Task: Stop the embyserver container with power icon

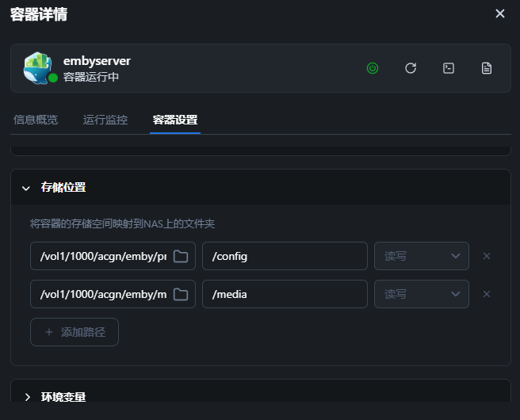Action: pyautogui.click(x=373, y=68)
